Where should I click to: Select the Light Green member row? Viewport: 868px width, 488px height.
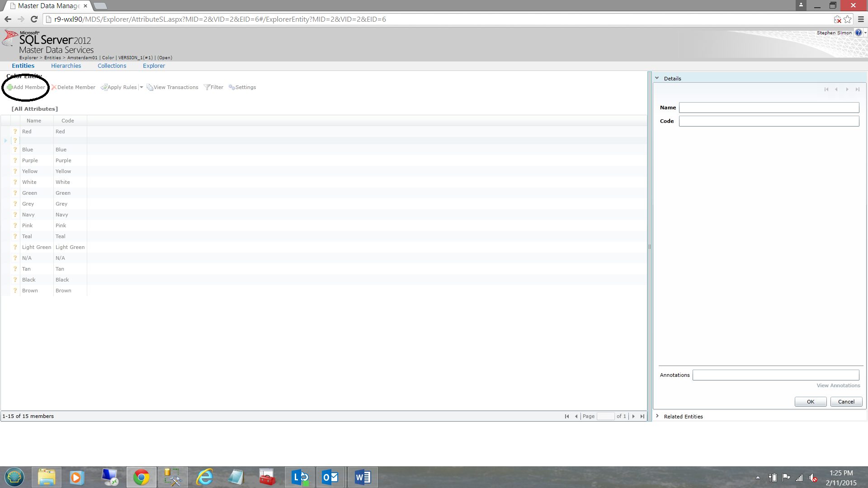pyautogui.click(x=37, y=247)
